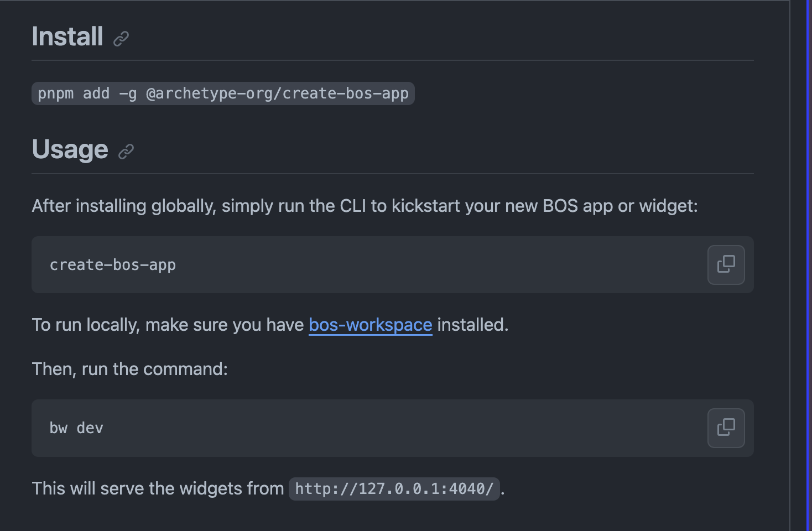Select the chain icon next to Install heading
812x531 pixels.
(121, 39)
